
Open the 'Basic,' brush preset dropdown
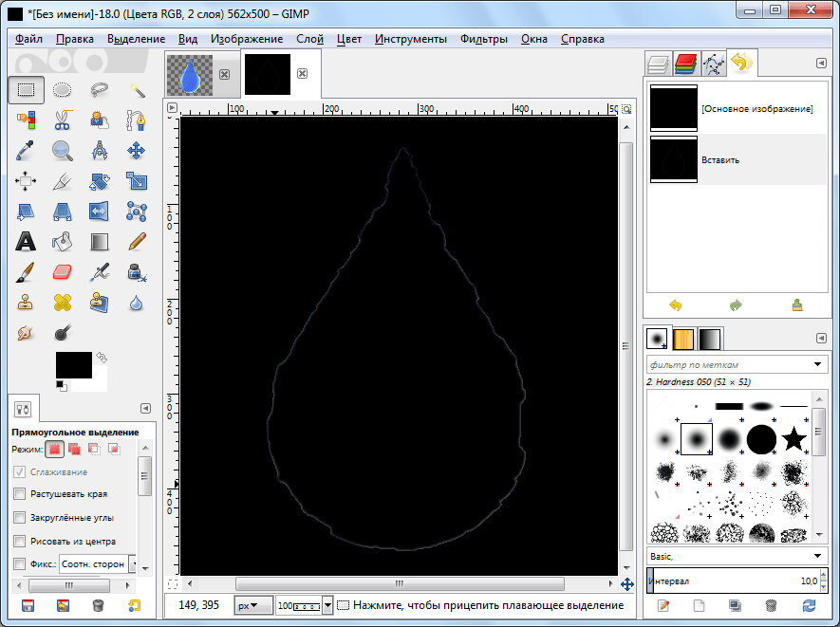(x=818, y=556)
